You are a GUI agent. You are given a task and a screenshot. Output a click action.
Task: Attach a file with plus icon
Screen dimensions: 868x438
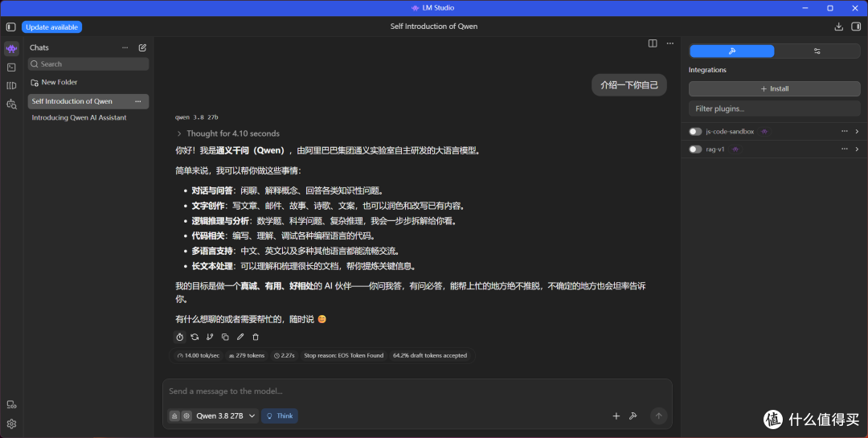click(x=616, y=415)
